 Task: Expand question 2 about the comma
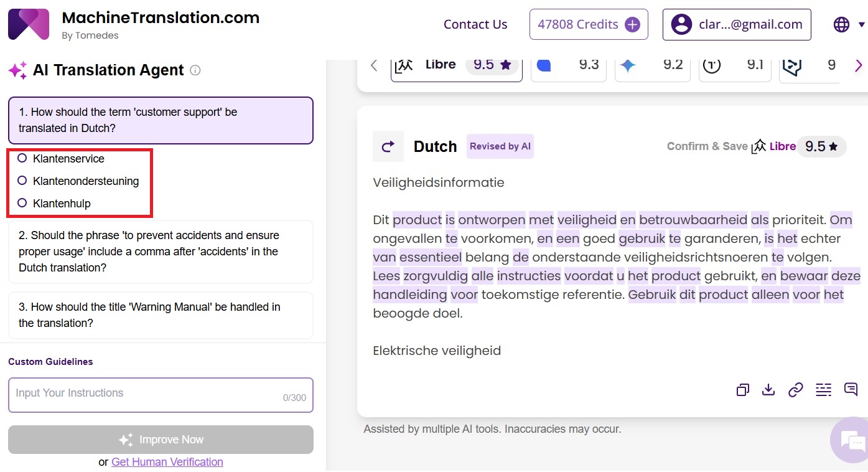click(x=161, y=252)
